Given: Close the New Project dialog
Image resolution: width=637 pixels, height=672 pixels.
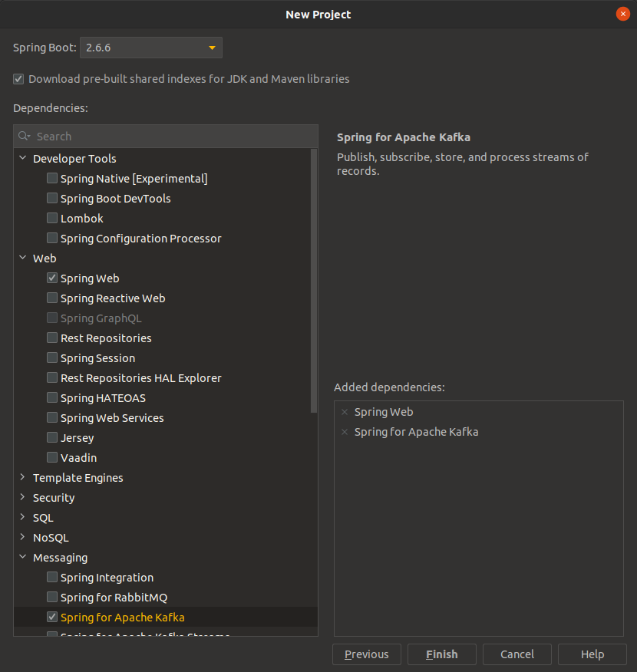Looking at the screenshot, I should click(x=622, y=14).
